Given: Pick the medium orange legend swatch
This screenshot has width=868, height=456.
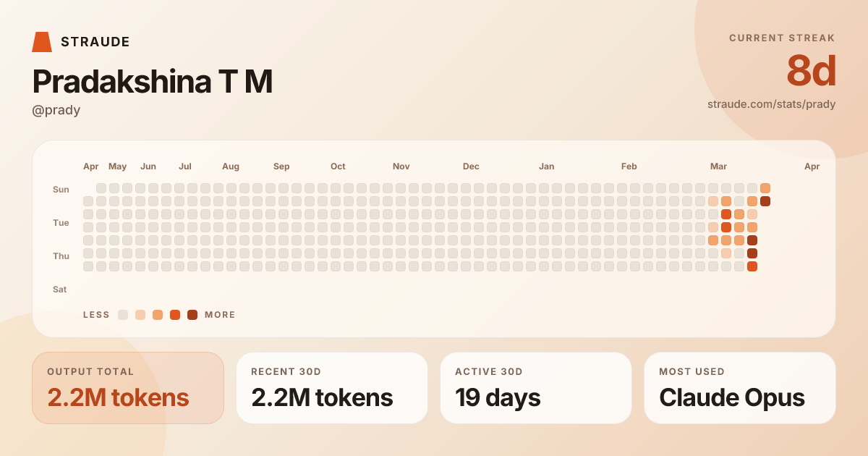Looking at the screenshot, I should click(x=158, y=315).
